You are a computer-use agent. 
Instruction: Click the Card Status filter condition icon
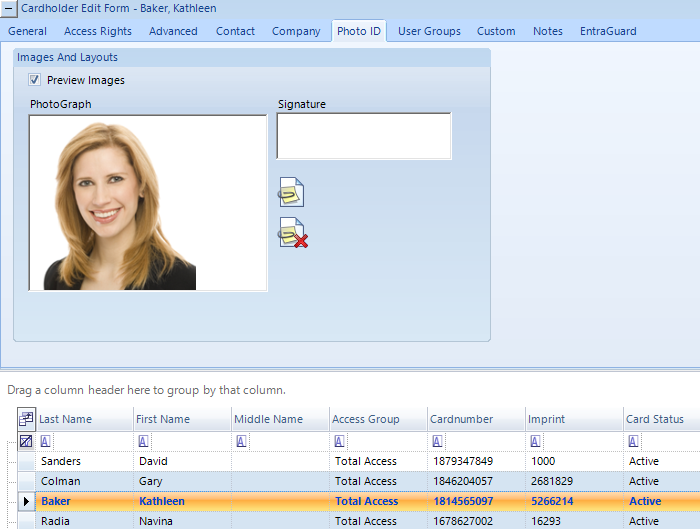632,441
